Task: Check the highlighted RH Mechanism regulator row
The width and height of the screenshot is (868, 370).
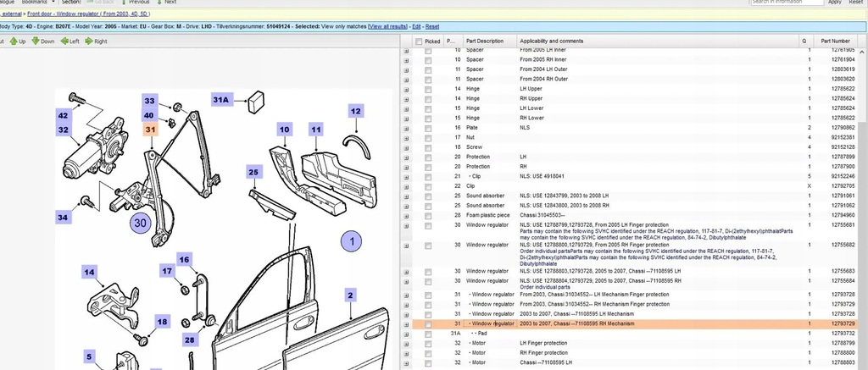Action: point(428,324)
